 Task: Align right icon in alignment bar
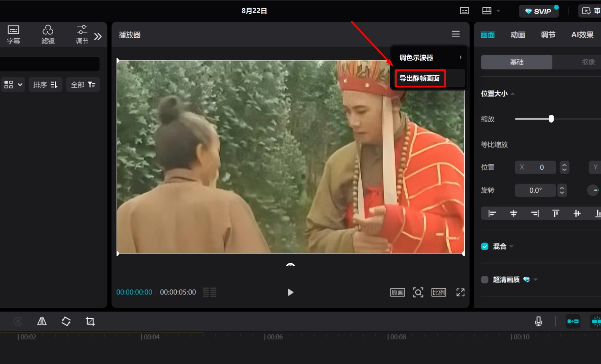click(x=535, y=213)
